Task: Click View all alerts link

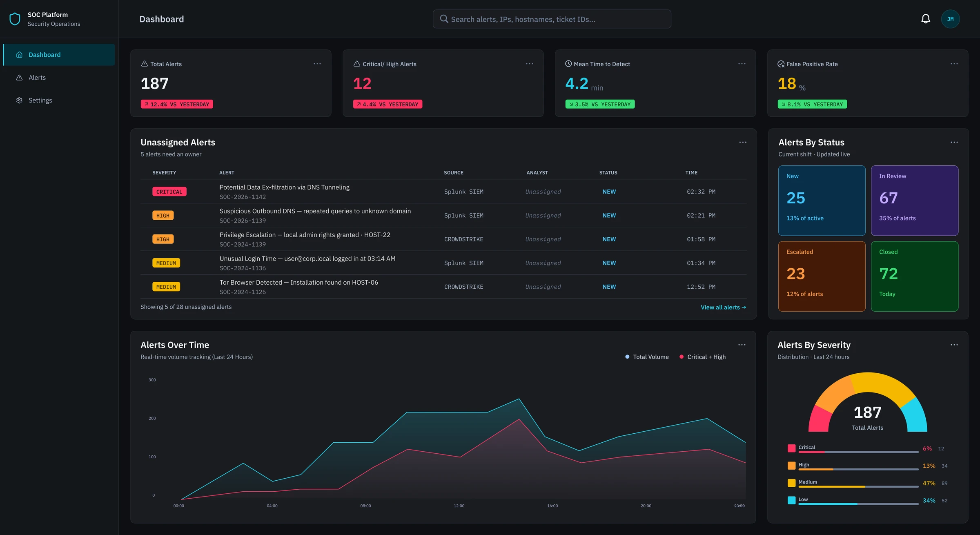Action: [723, 307]
